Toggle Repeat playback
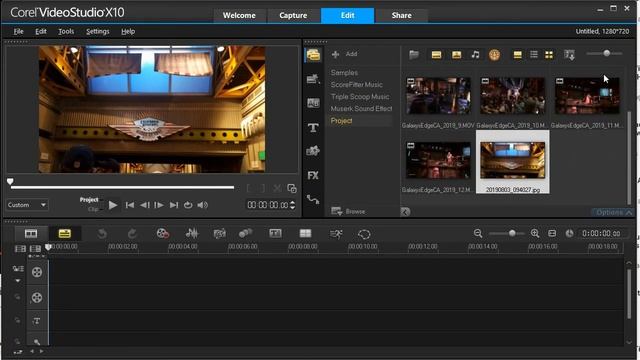The height and width of the screenshot is (360, 640). coord(188,205)
